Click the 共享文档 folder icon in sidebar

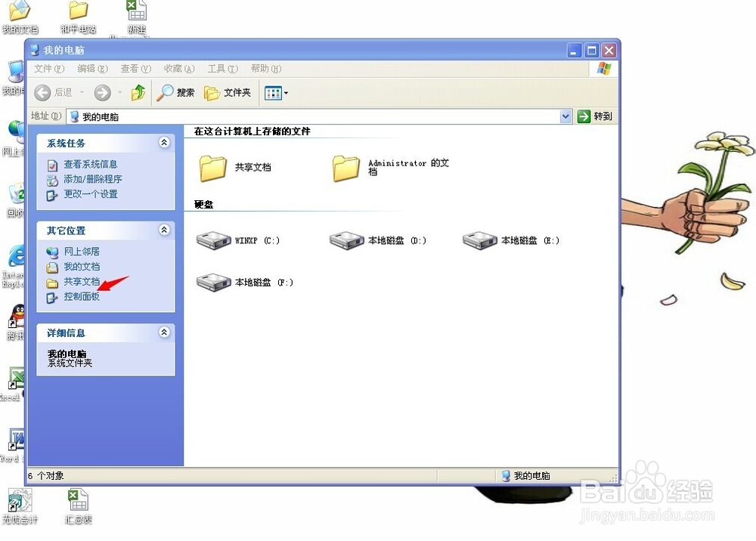(52, 283)
